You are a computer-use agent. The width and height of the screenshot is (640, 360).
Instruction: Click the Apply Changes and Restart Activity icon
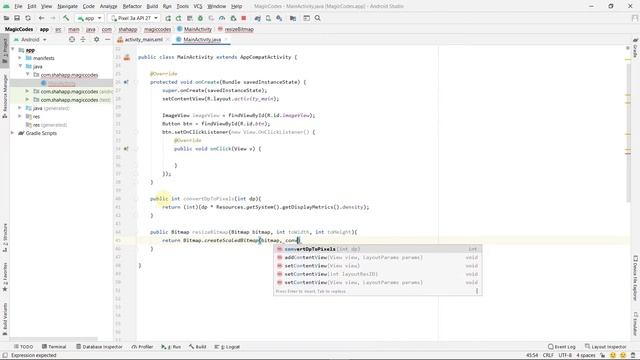pyautogui.click(x=178, y=18)
